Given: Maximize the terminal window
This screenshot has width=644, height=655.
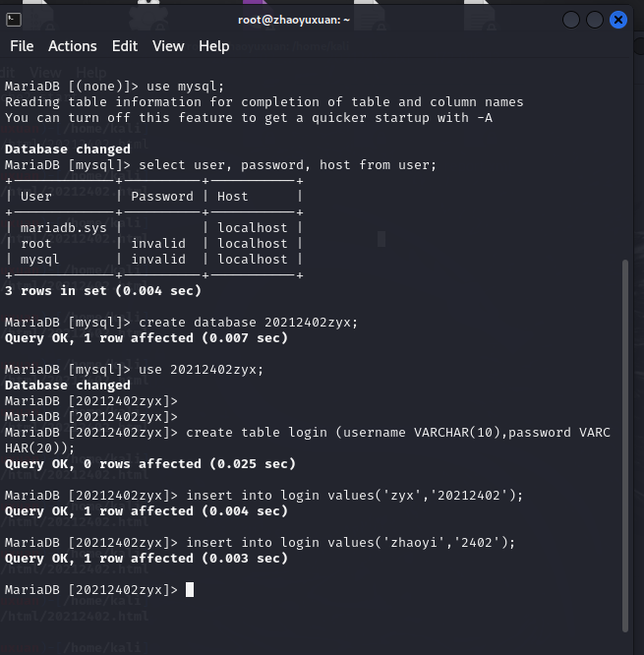Looking at the screenshot, I should pos(595,20).
